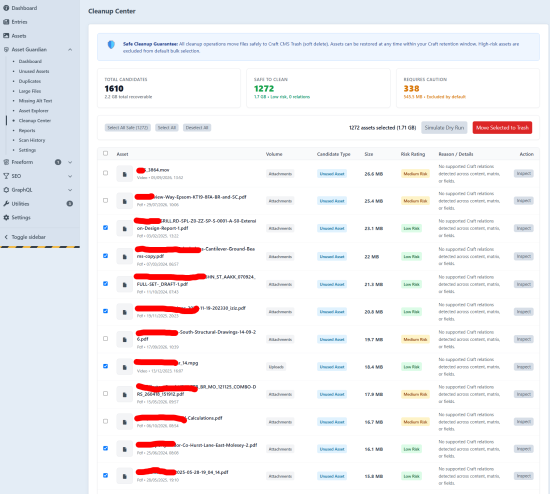
Task: Open the Duplicates page
Action: (30, 81)
